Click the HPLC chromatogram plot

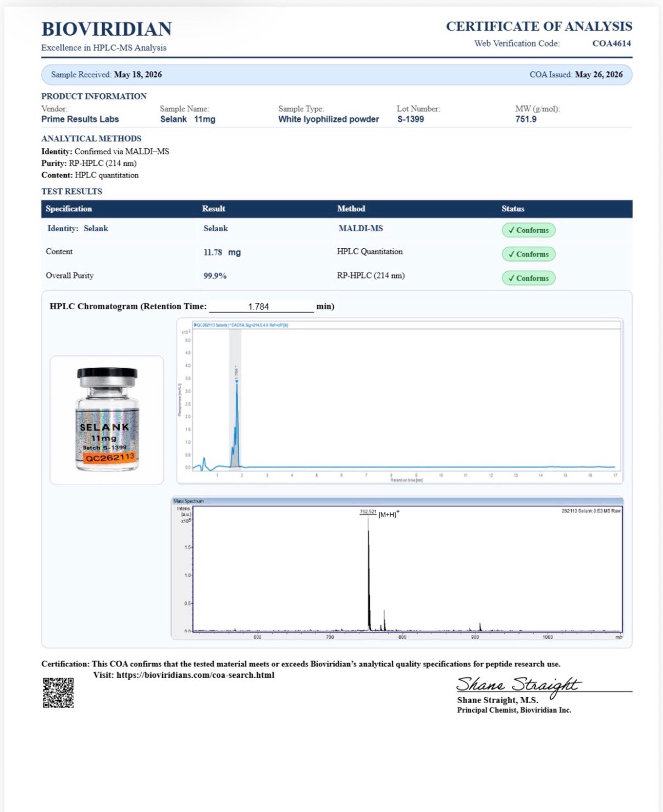coord(400,401)
